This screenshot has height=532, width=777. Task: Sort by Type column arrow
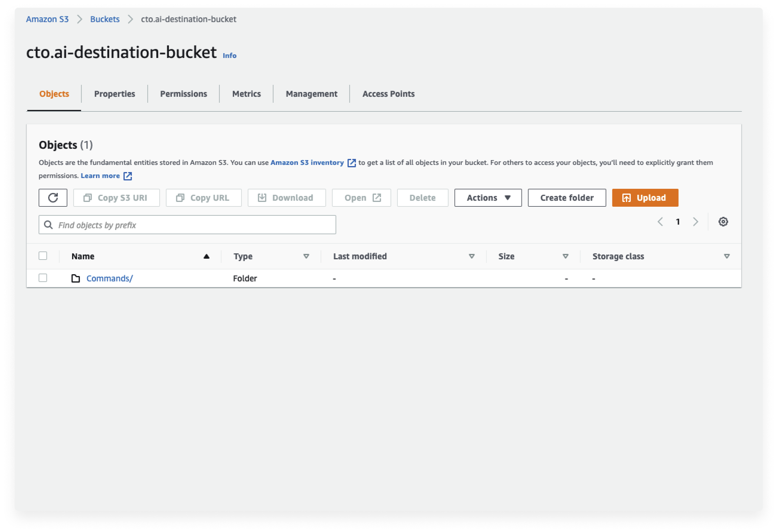306,257
